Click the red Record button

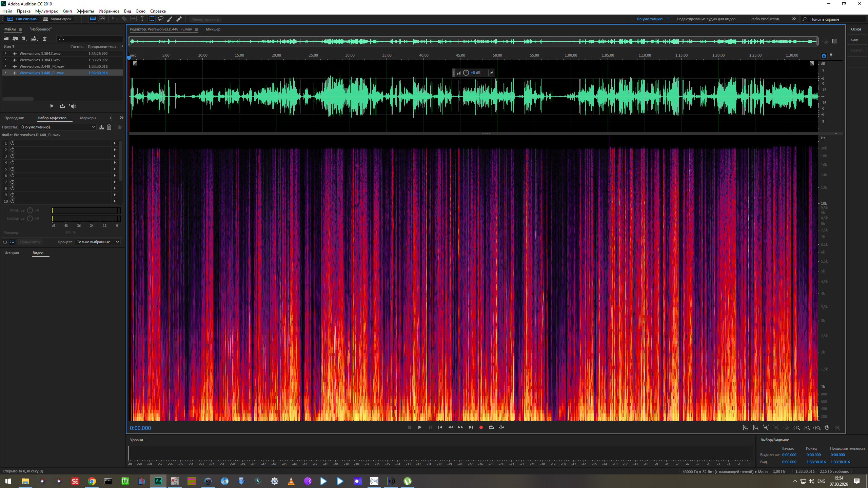[481, 427]
